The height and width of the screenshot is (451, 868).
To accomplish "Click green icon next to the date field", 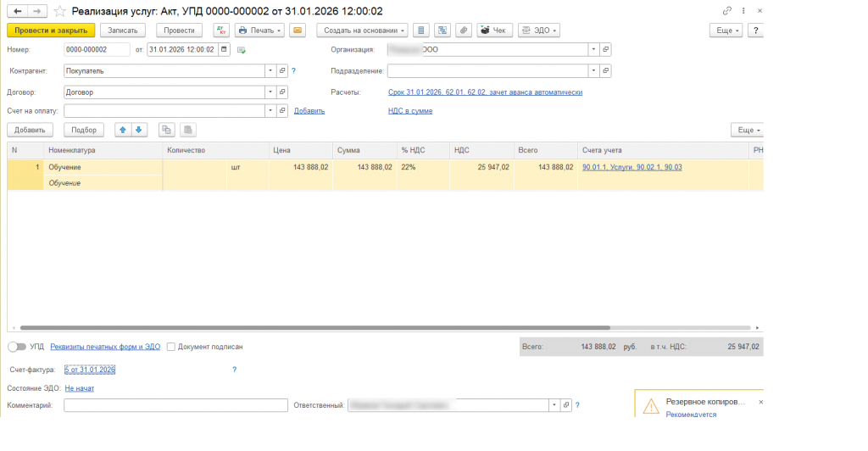I will (242, 50).
